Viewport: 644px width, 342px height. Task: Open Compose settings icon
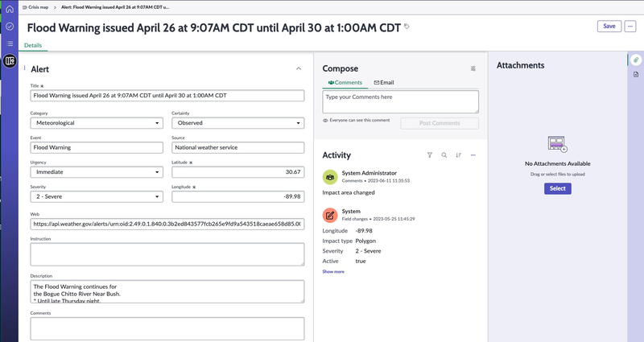(x=473, y=68)
